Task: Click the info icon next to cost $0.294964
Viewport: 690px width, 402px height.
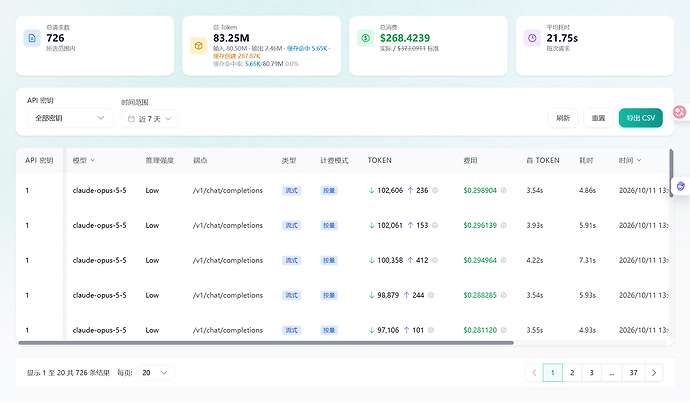Action: coord(503,260)
